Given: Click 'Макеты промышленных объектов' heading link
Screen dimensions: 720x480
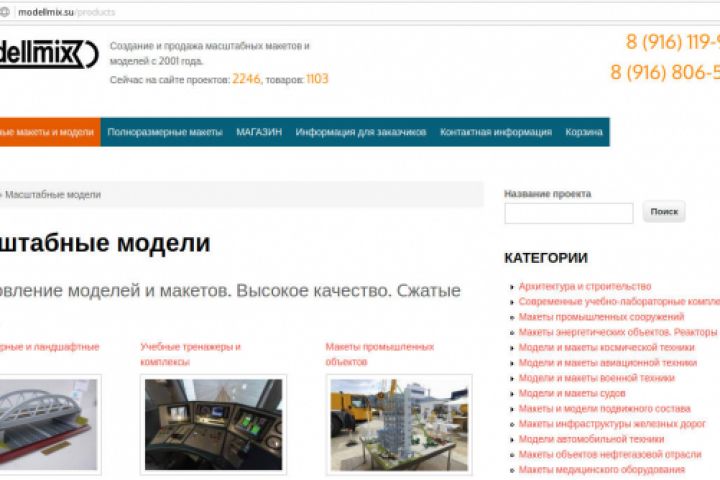Looking at the screenshot, I should coord(380,354).
